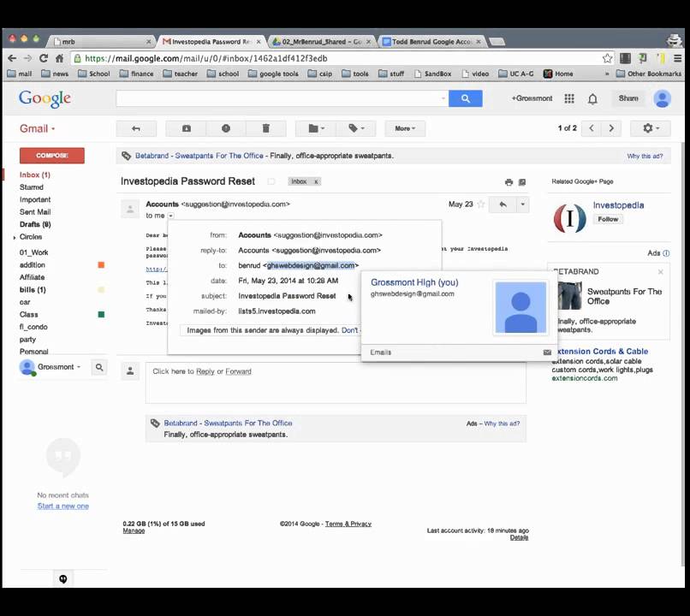This screenshot has width=690, height=616.
Task: Expand the Circles section
Action: [15, 238]
